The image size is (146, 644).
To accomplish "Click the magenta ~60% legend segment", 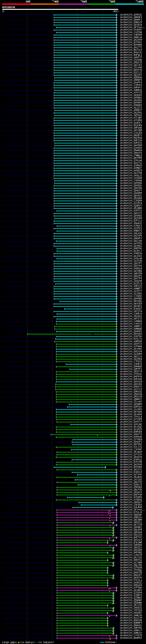I will click(x=73, y=4).
